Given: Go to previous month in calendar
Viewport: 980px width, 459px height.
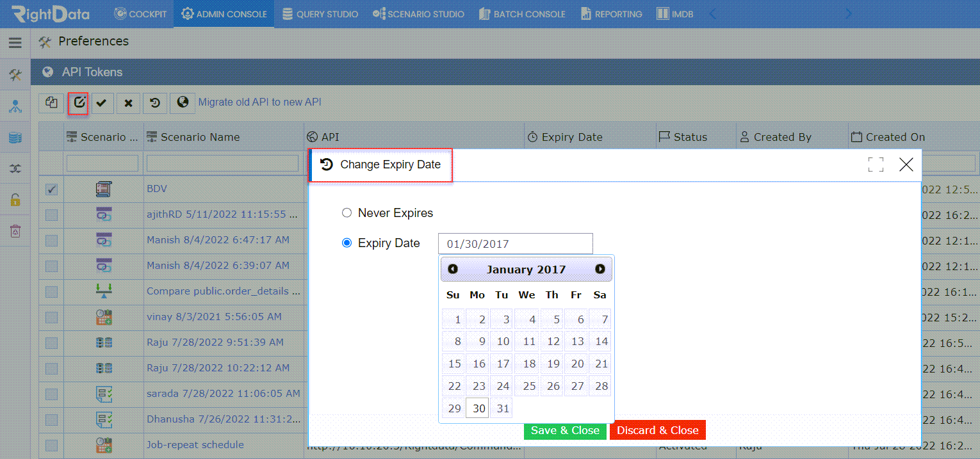Looking at the screenshot, I should click(x=453, y=269).
